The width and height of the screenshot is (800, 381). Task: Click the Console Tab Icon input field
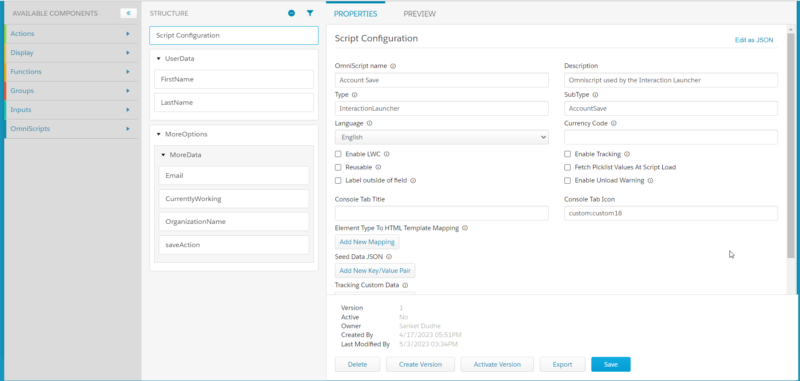pos(671,213)
